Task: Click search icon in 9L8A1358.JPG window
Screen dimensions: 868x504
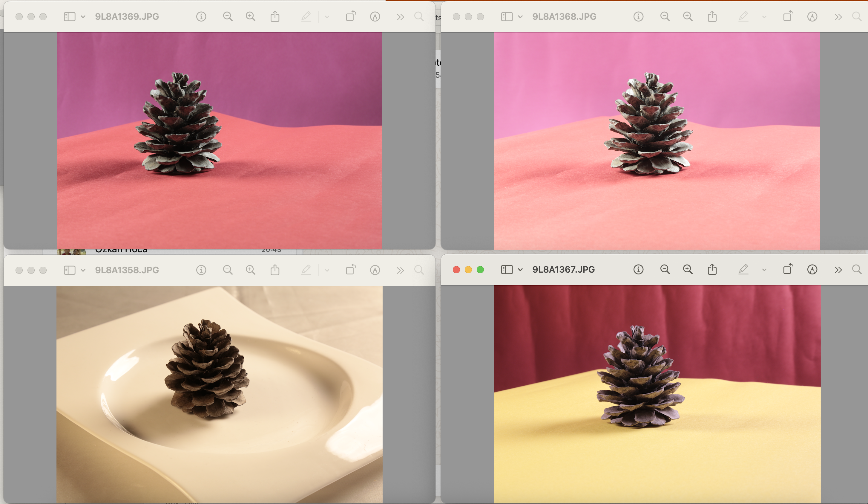Action: 419,270
